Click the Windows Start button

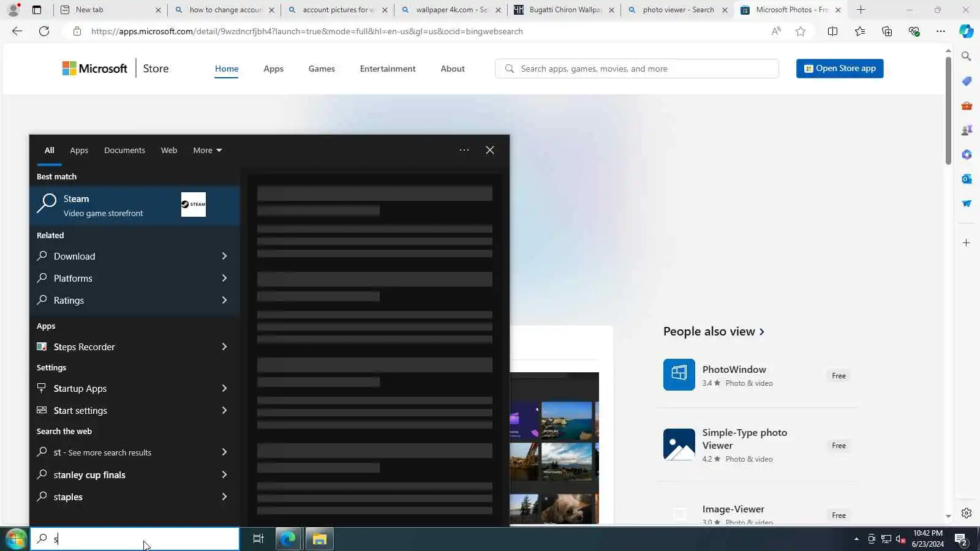[16, 539]
